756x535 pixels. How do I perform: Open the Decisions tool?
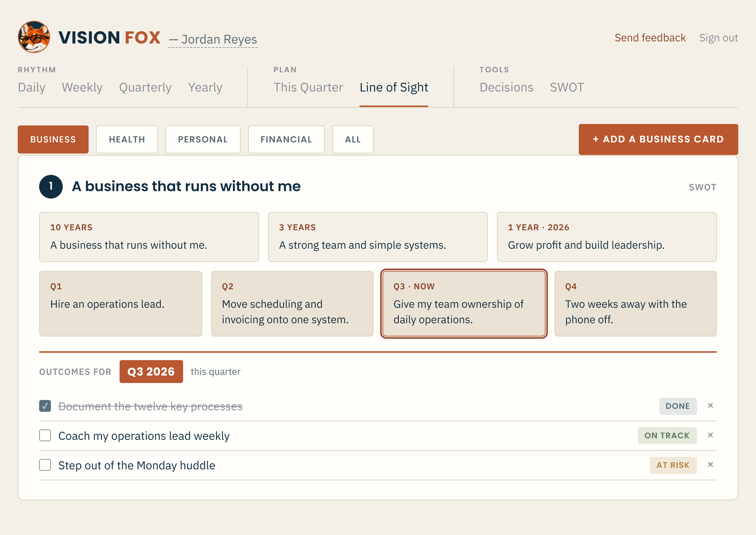[506, 87]
